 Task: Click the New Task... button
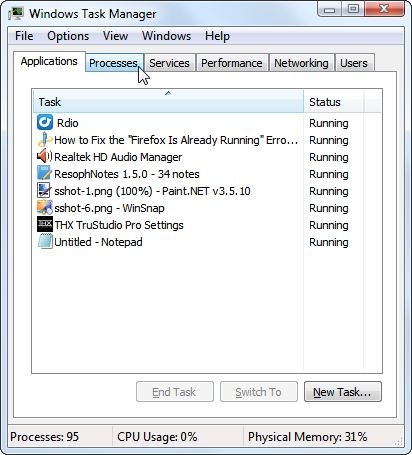pyautogui.click(x=342, y=392)
